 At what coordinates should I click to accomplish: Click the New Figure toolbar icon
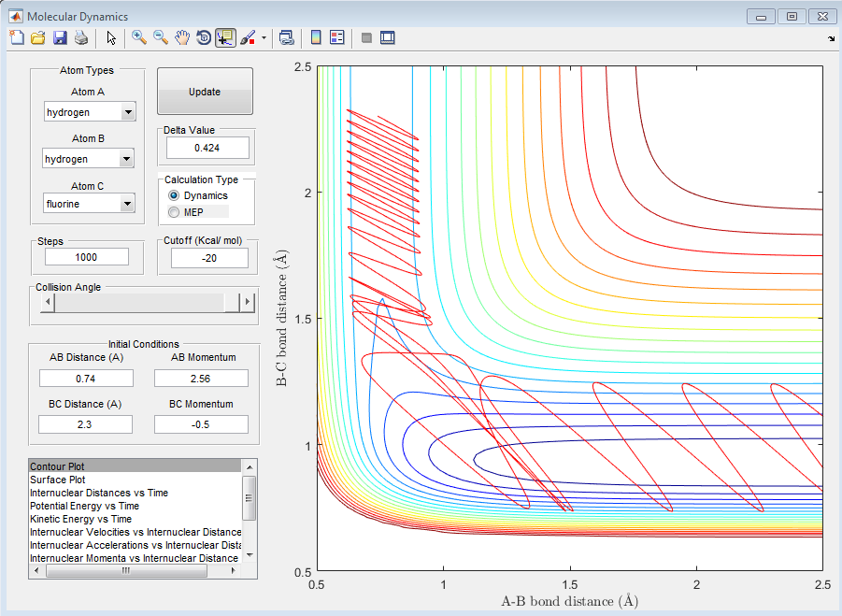pyautogui.click(x=17, y=37)
